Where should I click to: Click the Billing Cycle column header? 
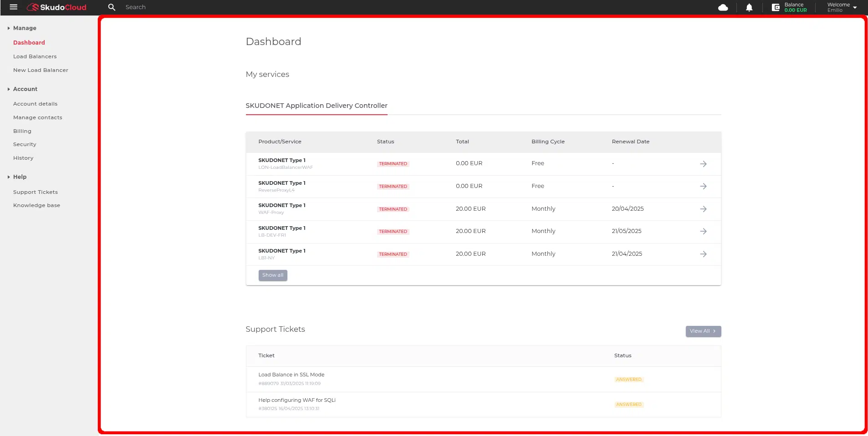pos(548,142)
